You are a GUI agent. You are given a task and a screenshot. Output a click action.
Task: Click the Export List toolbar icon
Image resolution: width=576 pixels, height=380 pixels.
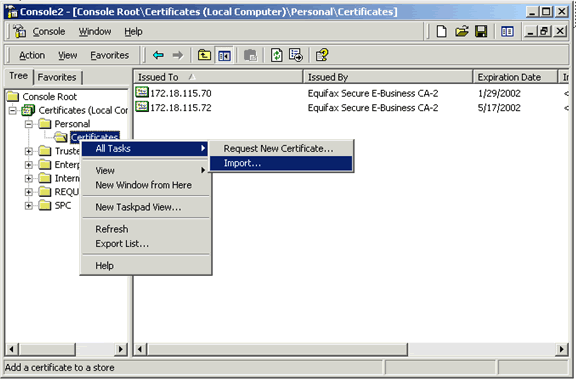coord(296,55)
